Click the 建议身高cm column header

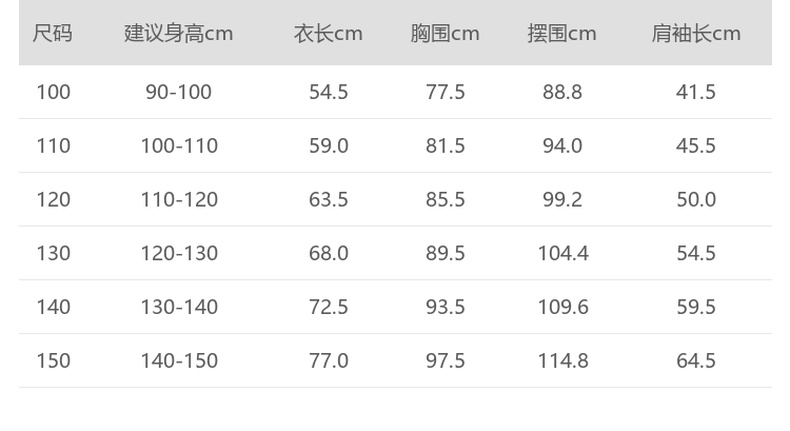pyautogui.click(x=178, y=33)
